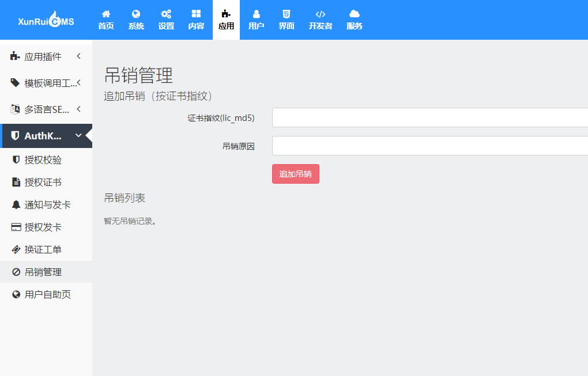Viewport: 588px width, 376px height.
Task: Click the 吊销管理 page heading
Action: pos(138,75)
